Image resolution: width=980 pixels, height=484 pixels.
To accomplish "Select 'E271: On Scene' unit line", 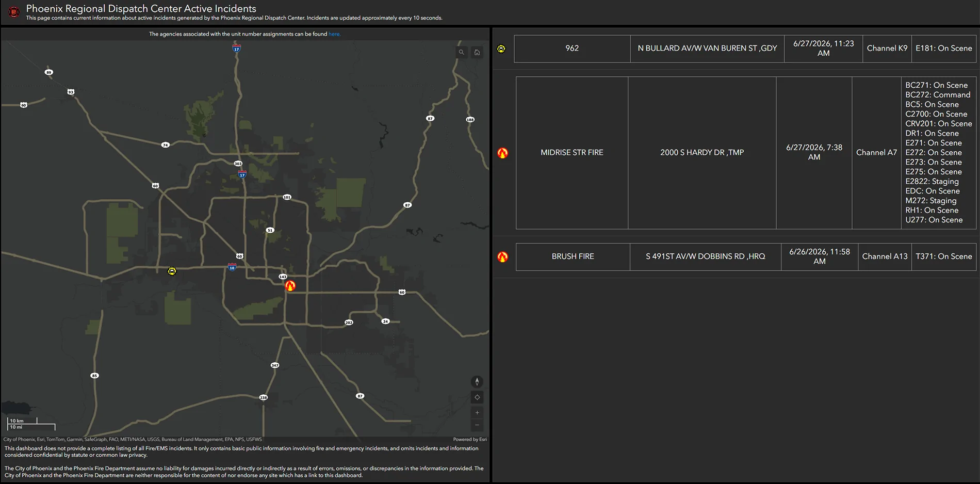I will (x=934, y=143).
